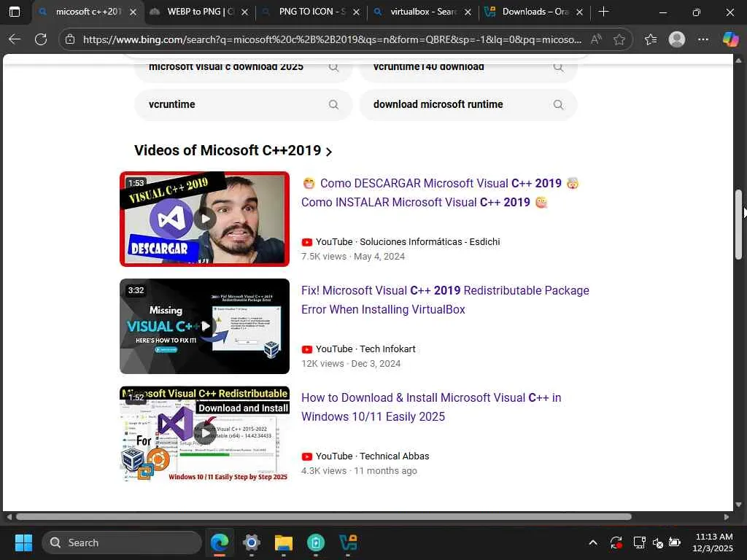Open the green clipboard app on taskbar
The image size is (747, 560).
316,542
